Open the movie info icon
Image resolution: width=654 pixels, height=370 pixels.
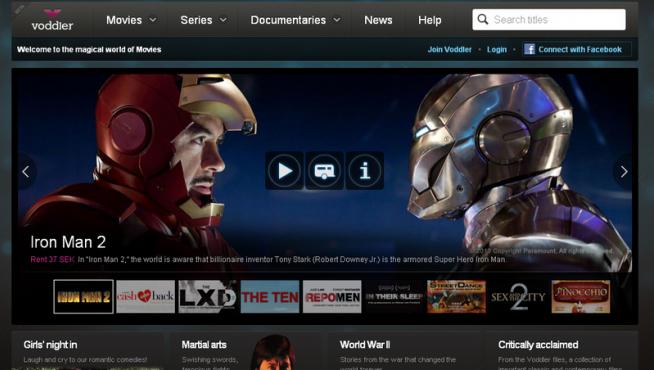pos(365,171)
